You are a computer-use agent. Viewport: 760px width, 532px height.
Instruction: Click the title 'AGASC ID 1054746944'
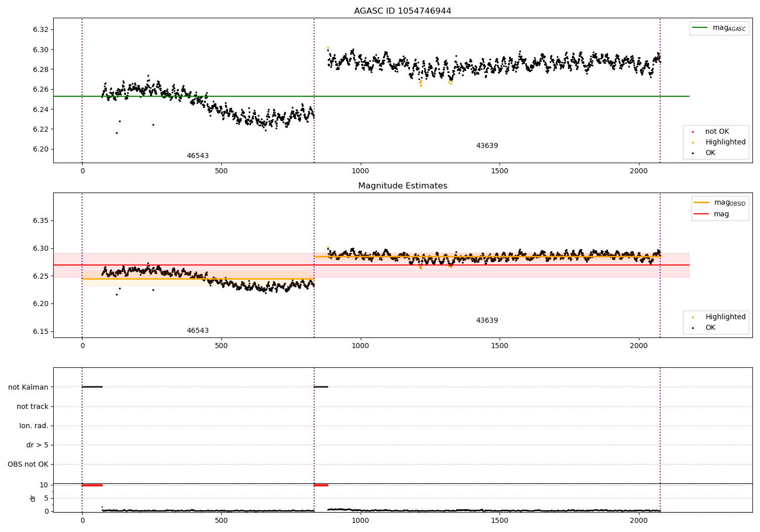(x=402, y=11)
